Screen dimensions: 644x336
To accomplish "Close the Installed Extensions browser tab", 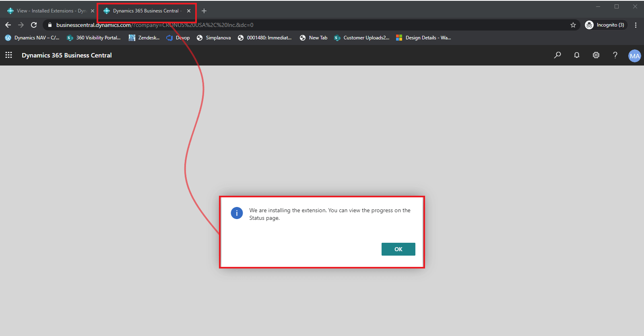I will (92, 11).
